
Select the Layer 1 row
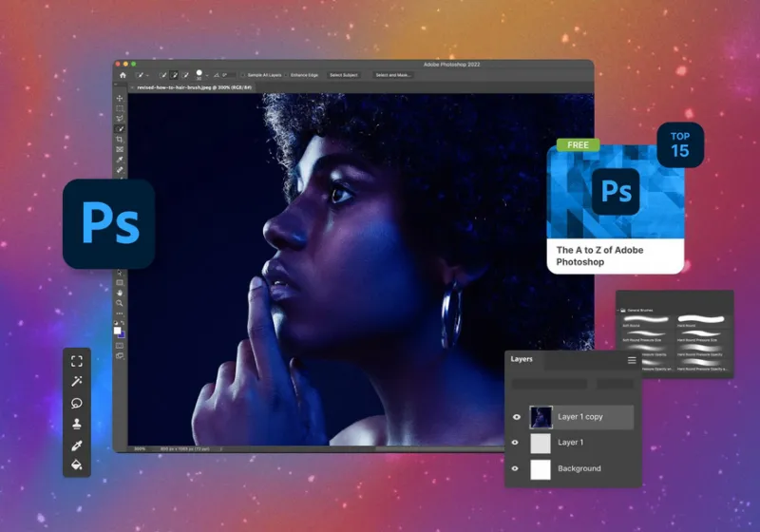(574, 443)
